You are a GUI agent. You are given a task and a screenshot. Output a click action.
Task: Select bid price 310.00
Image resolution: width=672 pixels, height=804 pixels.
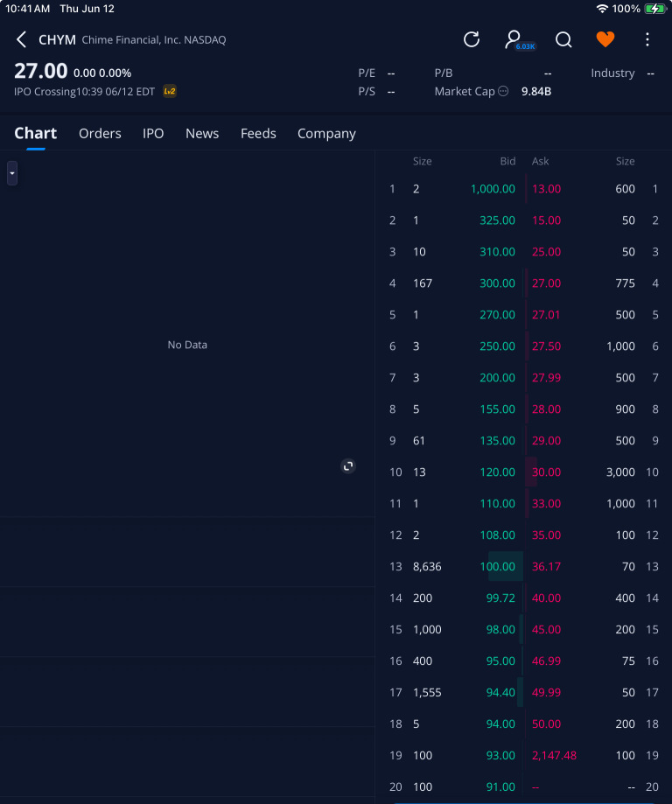coord(497,252)
